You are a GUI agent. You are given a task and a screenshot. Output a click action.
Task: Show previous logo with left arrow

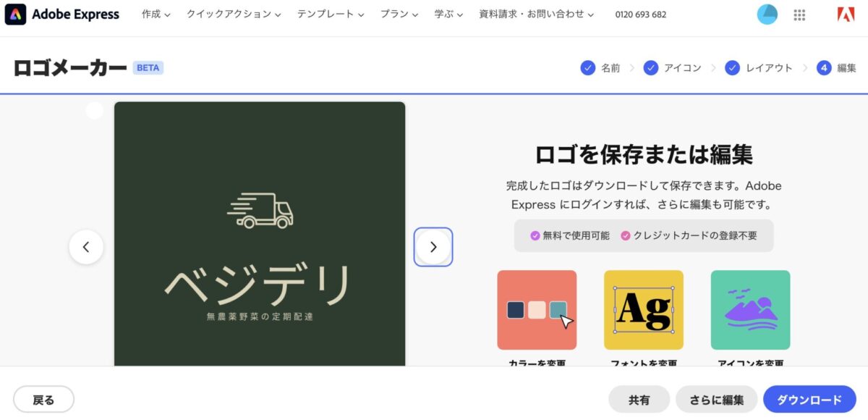point(86,247)
